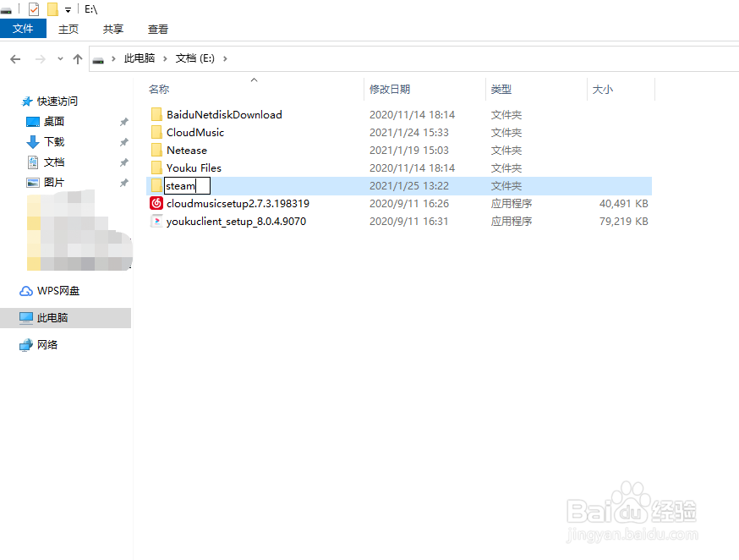This screenshot has height=560, width=739.
Task: Unpin 下载 using its pin icon
Action: pyautogui.click(x=124, y=142)
